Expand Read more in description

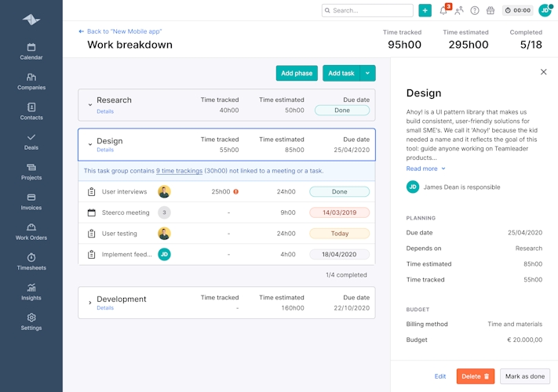(x=425, y=169)
